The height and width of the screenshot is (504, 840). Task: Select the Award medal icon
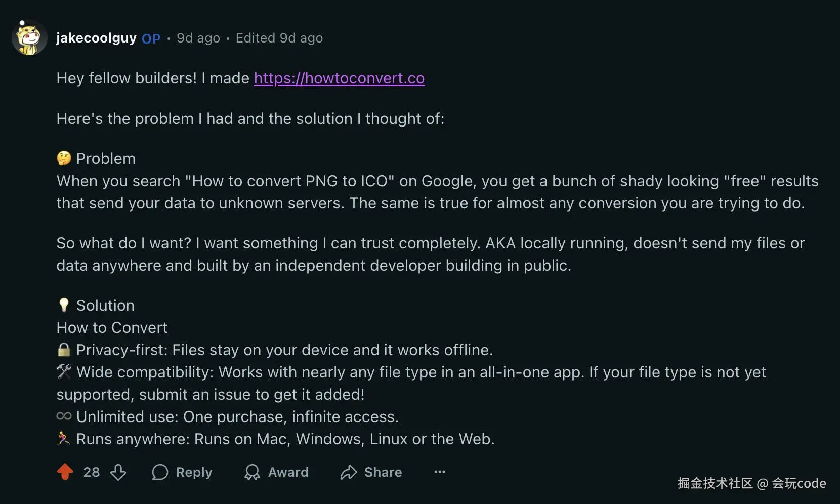click(x=251, y=472)
